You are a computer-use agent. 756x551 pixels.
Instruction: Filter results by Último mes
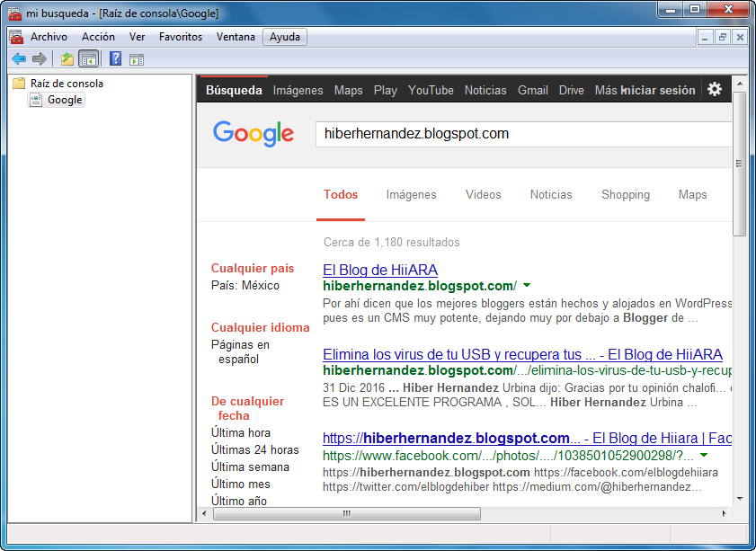point(240,484)
